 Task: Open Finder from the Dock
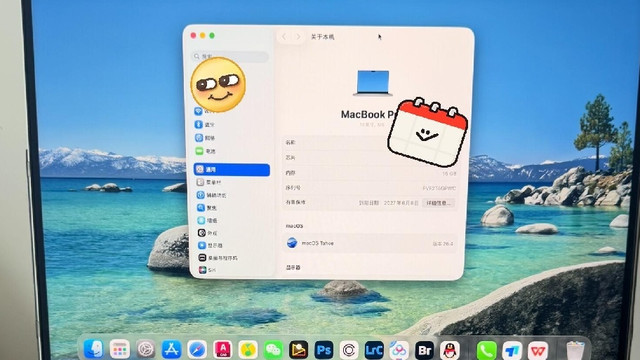[x=94, y=349]
